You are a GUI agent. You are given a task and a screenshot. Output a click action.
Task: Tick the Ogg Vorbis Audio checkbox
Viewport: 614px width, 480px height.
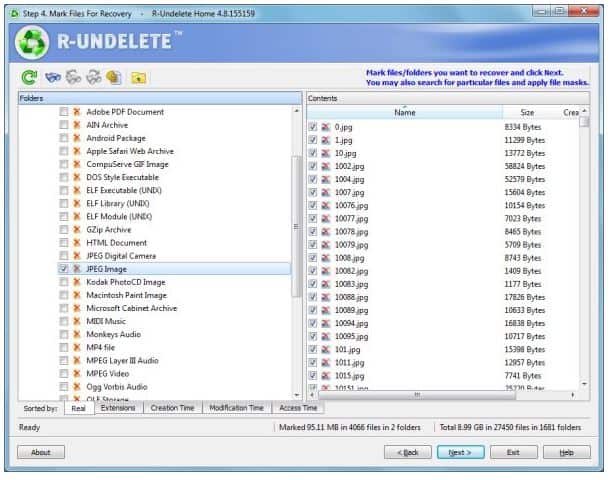tap(63, 387)
